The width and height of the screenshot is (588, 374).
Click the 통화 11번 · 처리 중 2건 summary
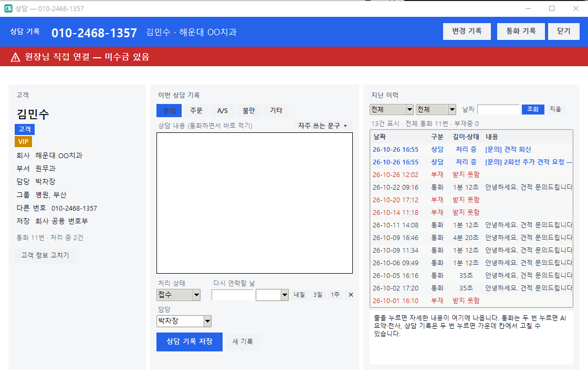coord(50,238)
